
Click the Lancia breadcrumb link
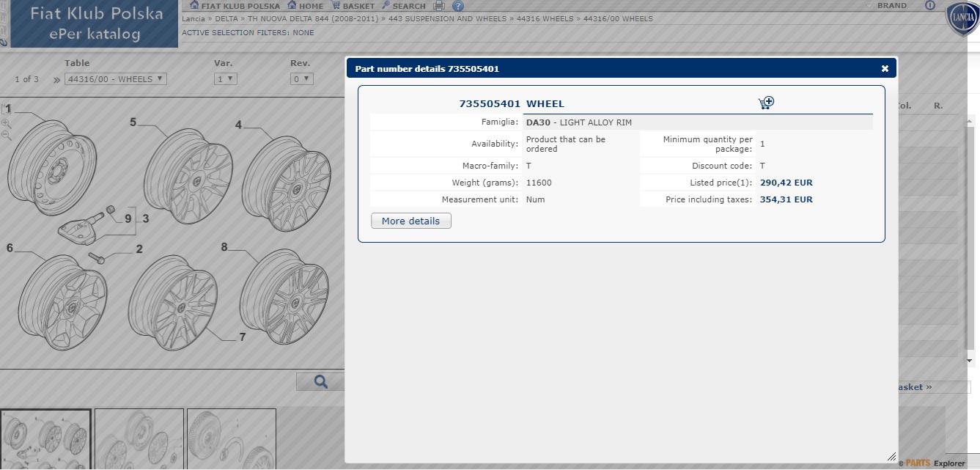point(194,18)
